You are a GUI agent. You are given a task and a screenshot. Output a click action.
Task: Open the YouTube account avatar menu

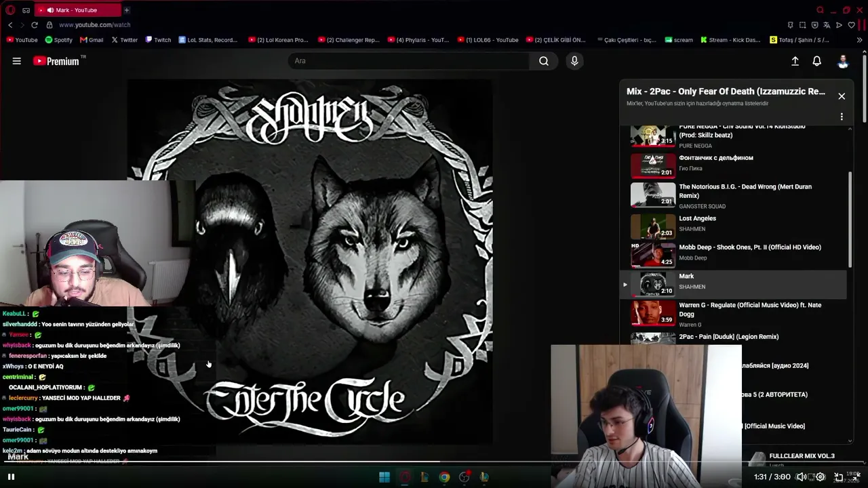pos(843,61)
